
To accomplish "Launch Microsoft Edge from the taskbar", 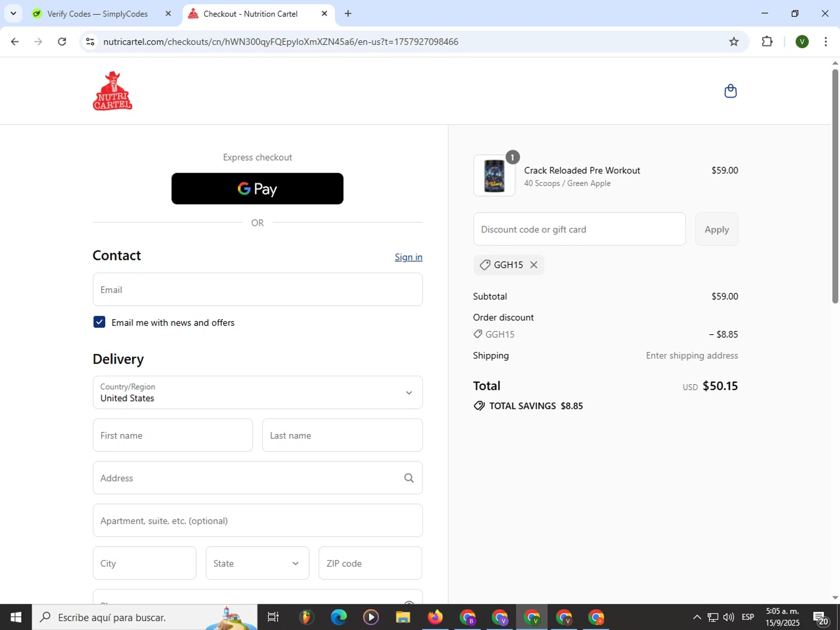I will click(x=338, y=617).
